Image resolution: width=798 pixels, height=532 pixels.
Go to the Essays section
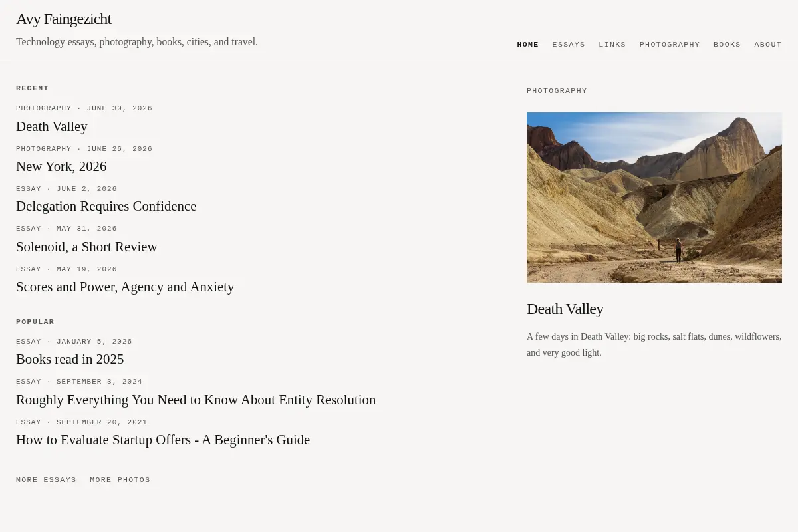[569, 45]
